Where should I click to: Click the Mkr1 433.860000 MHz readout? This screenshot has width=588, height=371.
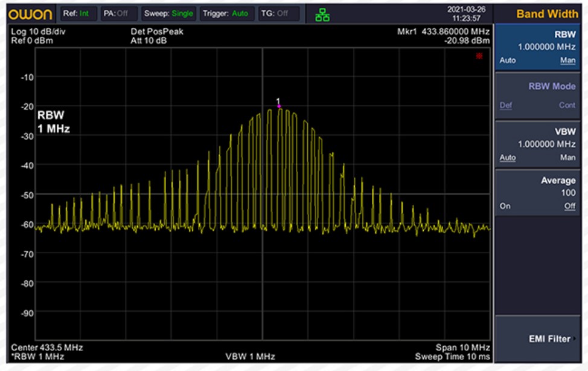(443, 31)
